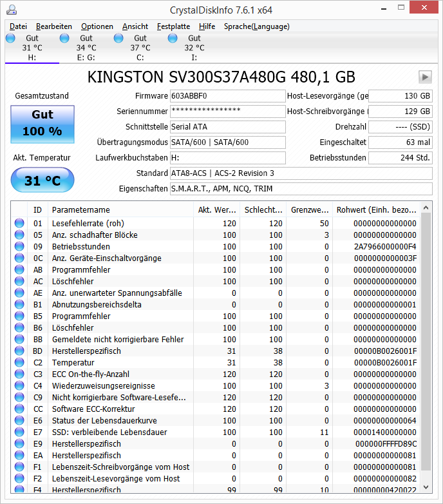
Task: Click status orb for Anz. unerwarteter Spannungsabfälle
Action: click(19, 293)
